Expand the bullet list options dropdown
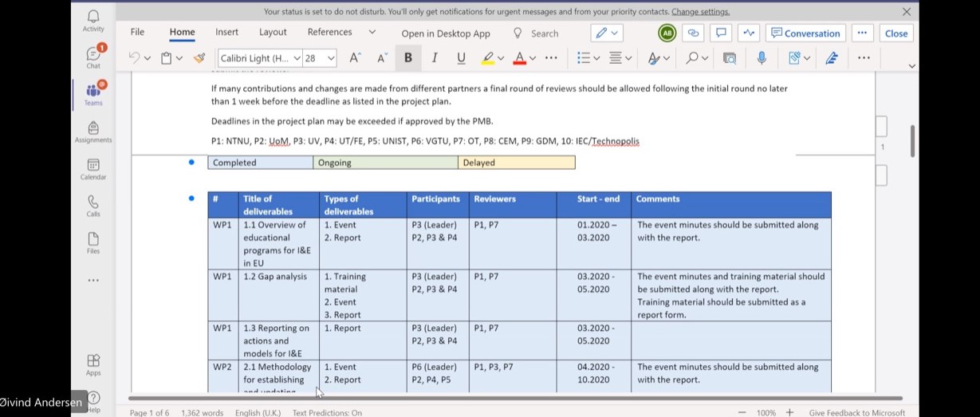Viewport: 980px width, 417px height. pyautogui.click(x=595, y=58)
